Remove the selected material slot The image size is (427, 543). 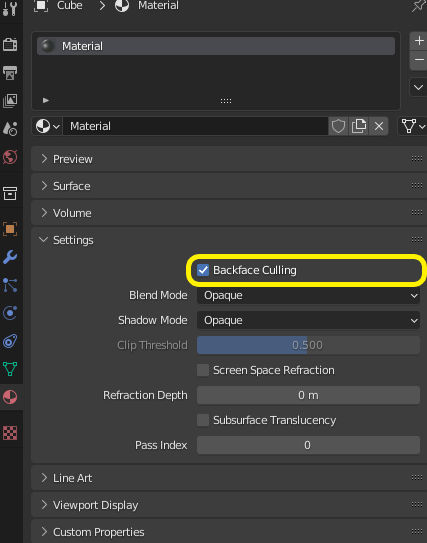pyautogui.click(x=419, y=60)
